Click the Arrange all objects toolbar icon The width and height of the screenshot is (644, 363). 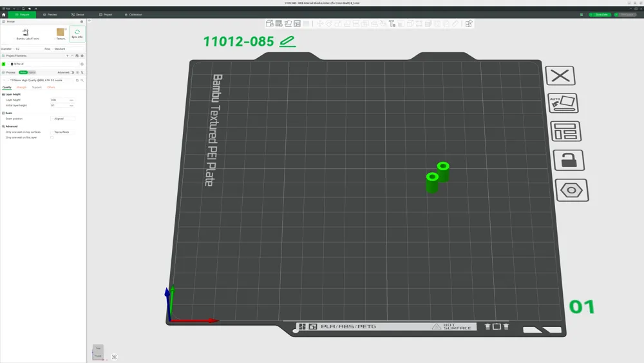tap(297, 24)
